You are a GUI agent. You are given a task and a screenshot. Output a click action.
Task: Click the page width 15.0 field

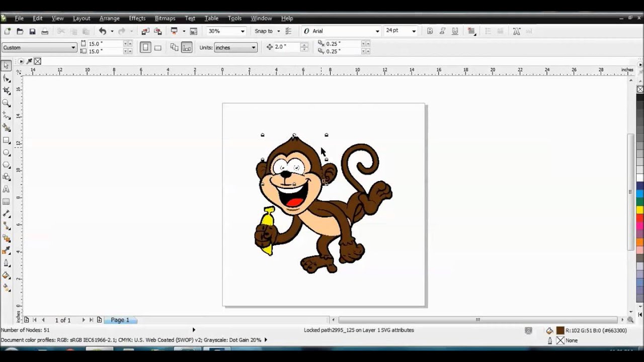[x=105, y=44]
